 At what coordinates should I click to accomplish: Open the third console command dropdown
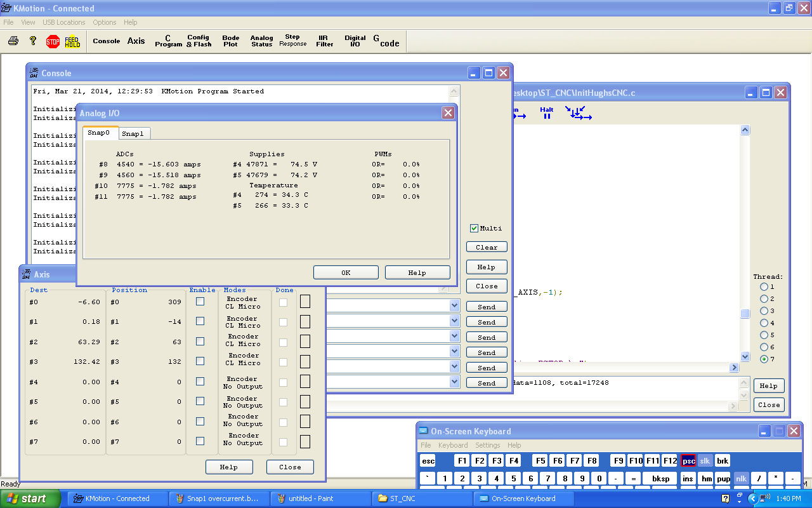pos(454,337)
